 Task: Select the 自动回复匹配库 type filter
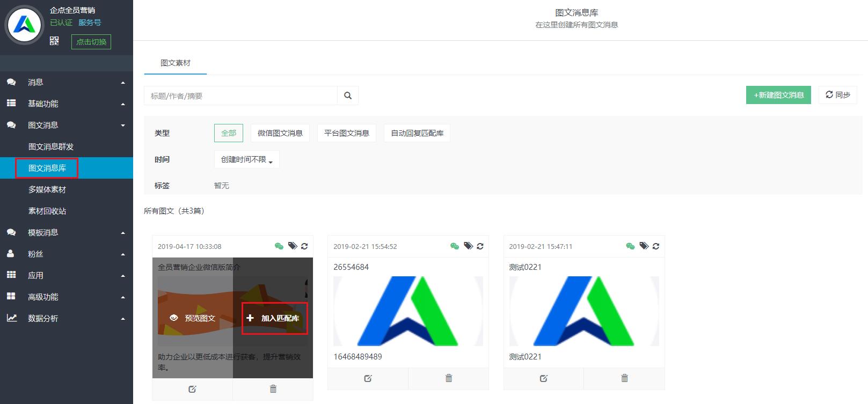coord(417,133)
